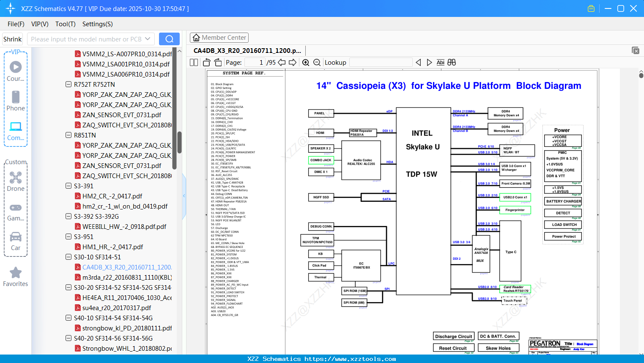Click the Member Center button
644x363 pixels.
tap(219, 38)
